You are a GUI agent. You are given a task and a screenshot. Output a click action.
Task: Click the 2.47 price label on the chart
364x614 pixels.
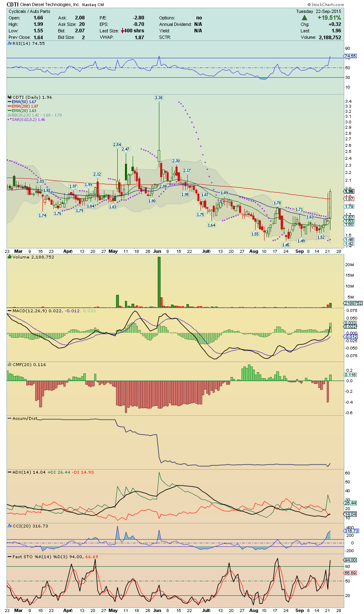tap(126, 149)
